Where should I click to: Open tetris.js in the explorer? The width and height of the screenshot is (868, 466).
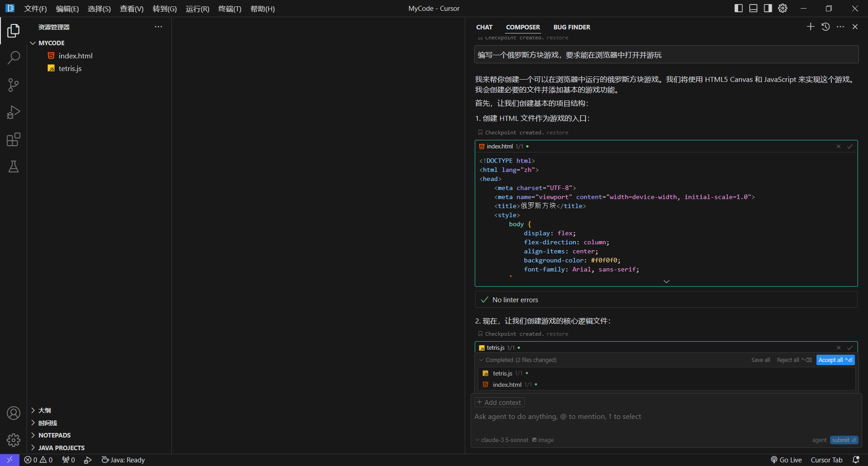click(70, 68)
